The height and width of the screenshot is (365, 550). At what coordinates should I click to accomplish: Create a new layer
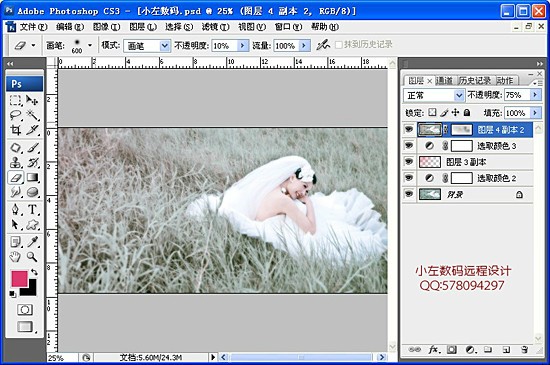pos(506,350)
